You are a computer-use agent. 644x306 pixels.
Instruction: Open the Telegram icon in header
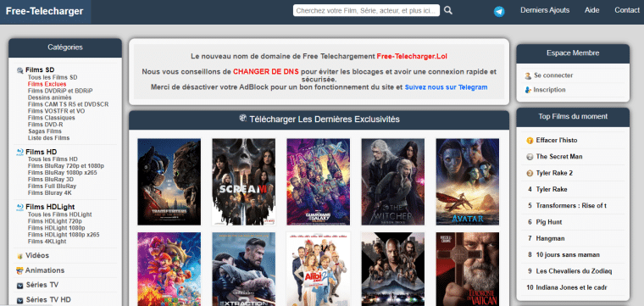point(499,12)
